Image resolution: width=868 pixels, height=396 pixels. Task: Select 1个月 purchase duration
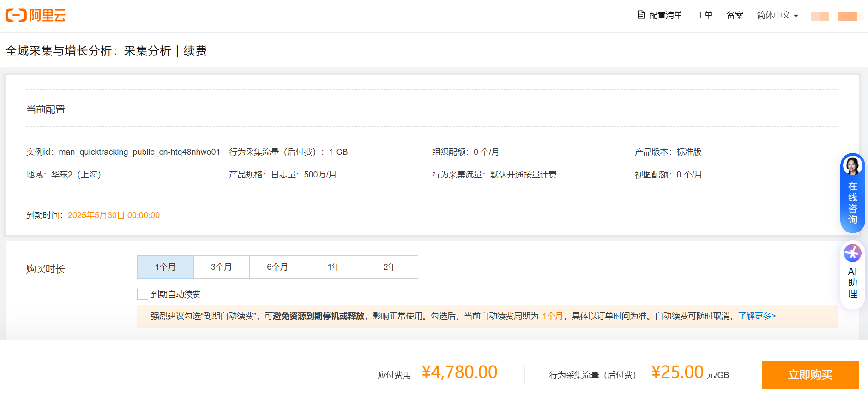(165, 267)
